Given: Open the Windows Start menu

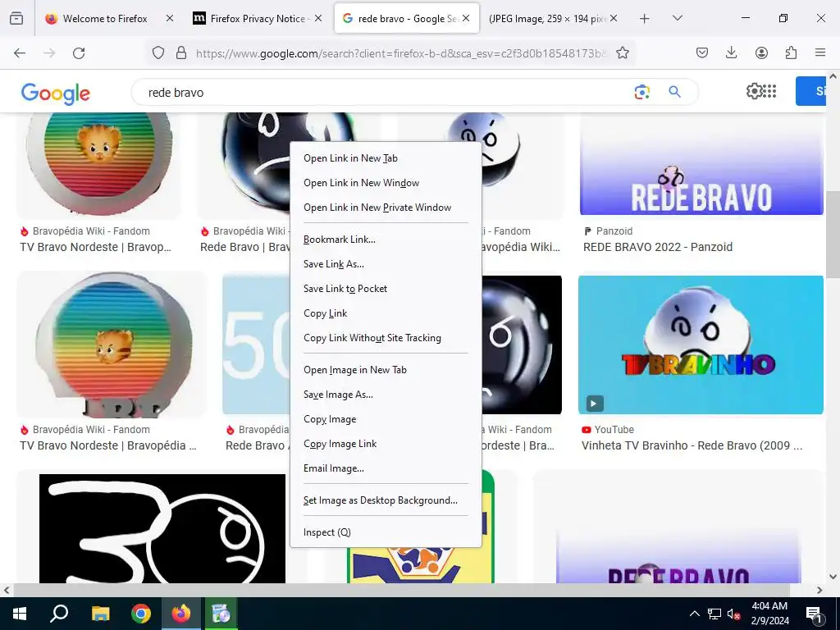Looking at the screenshot, I should click(20, 614).
